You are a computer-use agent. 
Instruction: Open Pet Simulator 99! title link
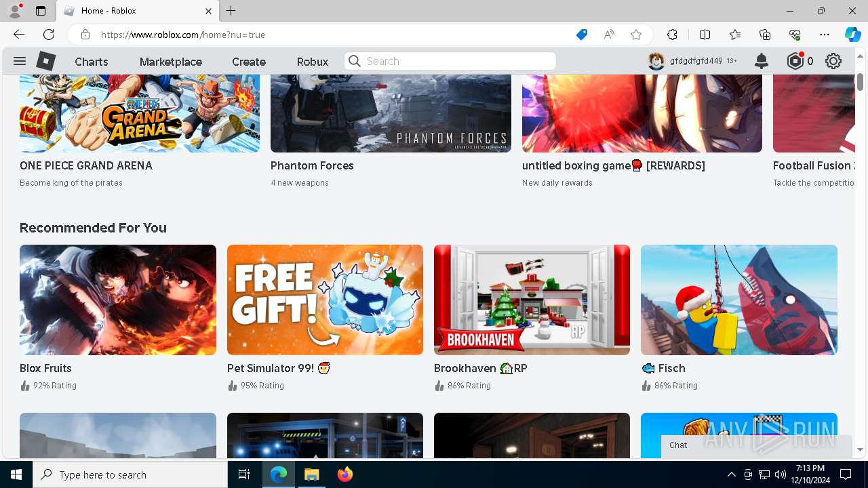coord(279,368)
